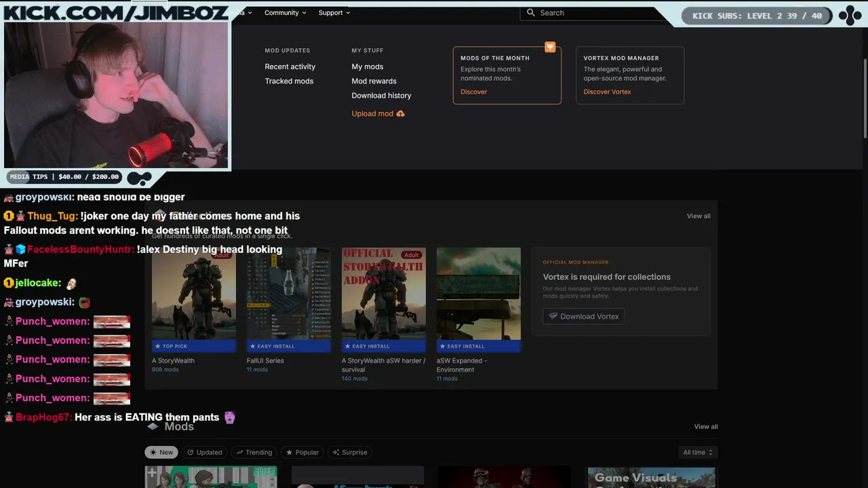Open Recent activity under Mod Updates
868x488 pixels.
290,66
